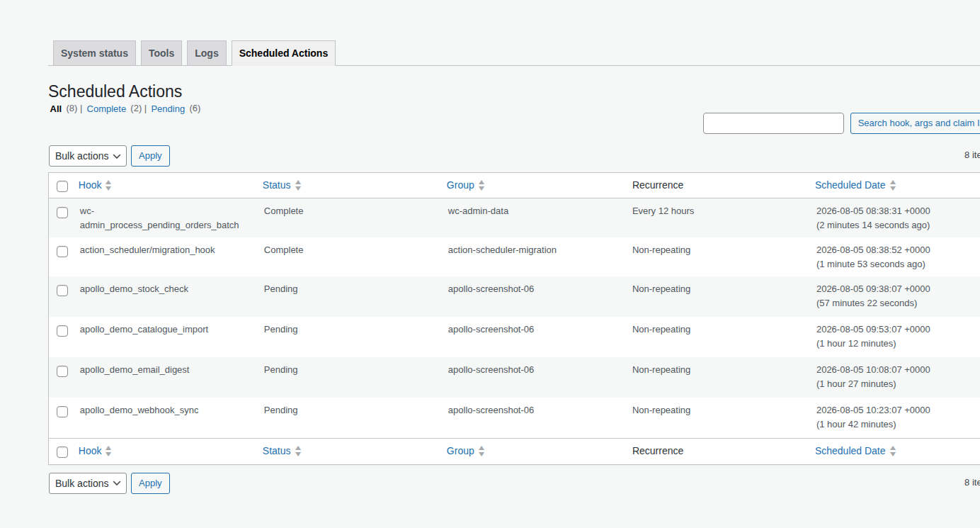Click the Group sort arrows in top header
Image resolution: width=980 pixels, height=528 pixels.
click(x=482, y=185)
